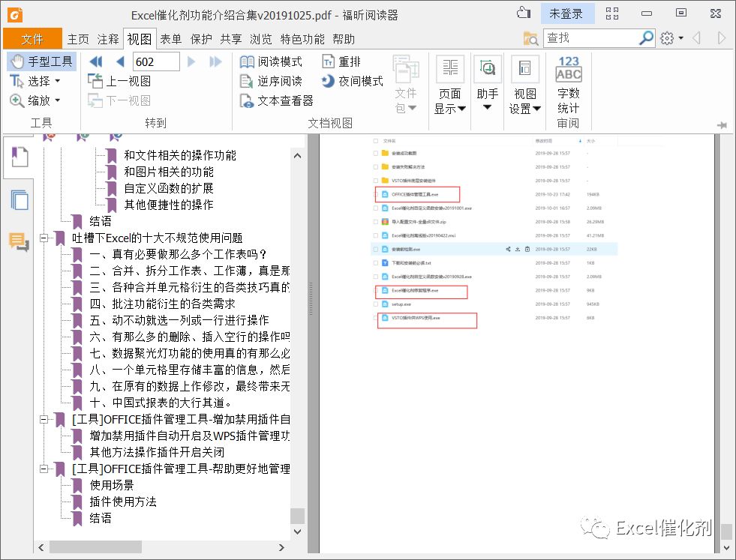736x560 pixels.
Task: Click the page number field showing 602
Action: point(156,61)
